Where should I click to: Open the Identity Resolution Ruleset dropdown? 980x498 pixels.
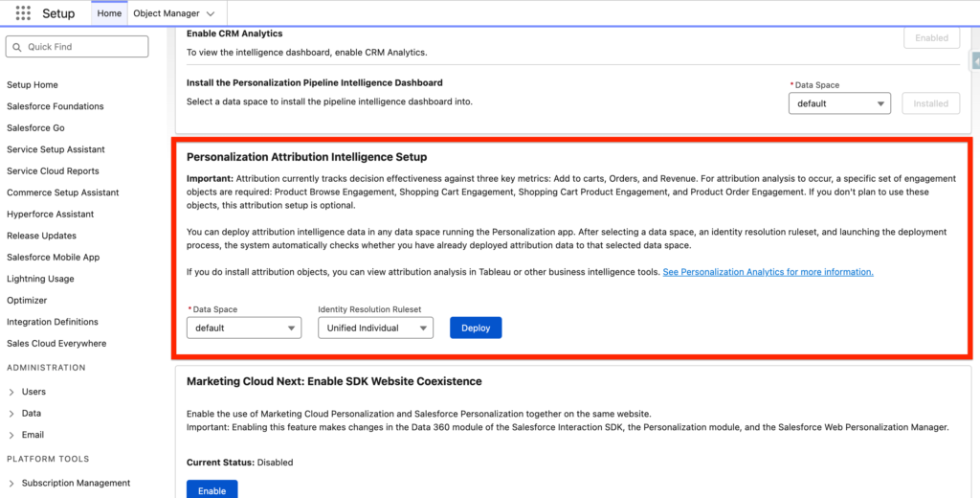(375, 328)
